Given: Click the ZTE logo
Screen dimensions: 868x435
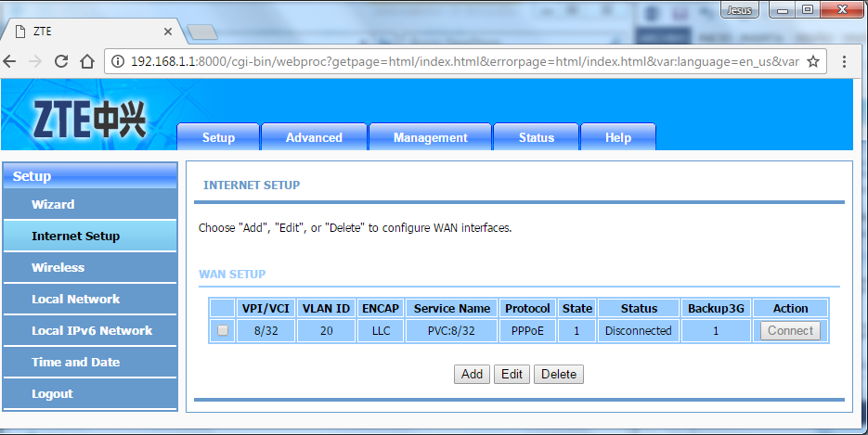Looking at the screenshot, I should 89,119.
